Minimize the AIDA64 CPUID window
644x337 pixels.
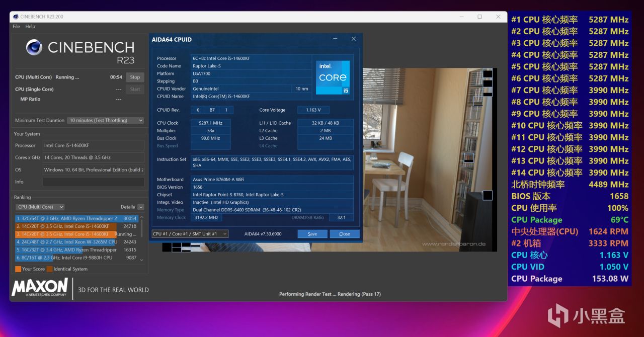point(336,39)
